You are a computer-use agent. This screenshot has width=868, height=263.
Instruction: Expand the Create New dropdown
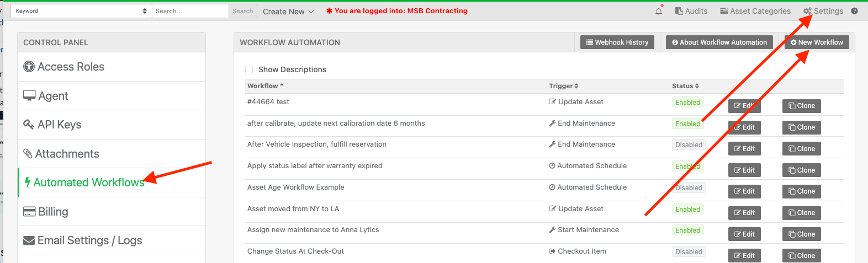[x=288, y=12]
